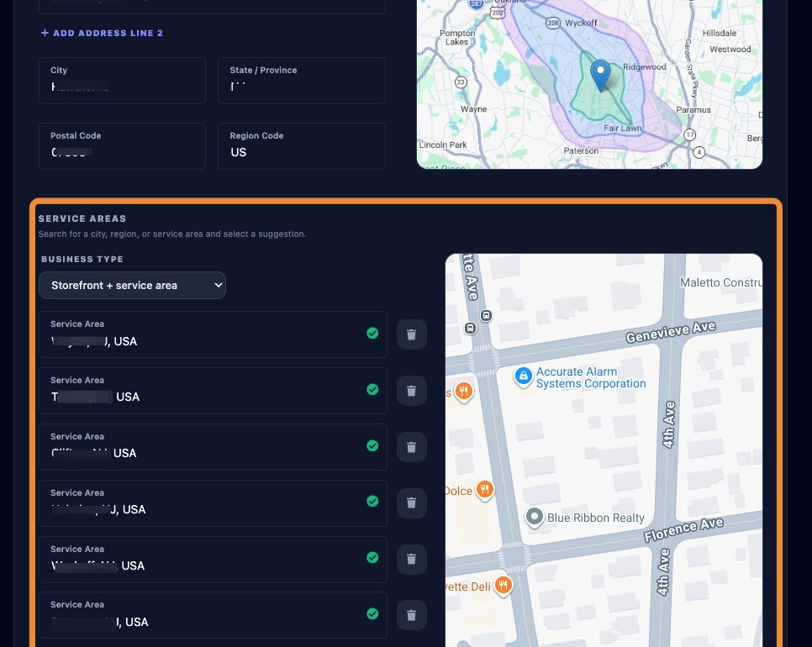812x647 pixels.
Task: Click the Deli restaurant marker on map
Action: (x=503, y=585)
